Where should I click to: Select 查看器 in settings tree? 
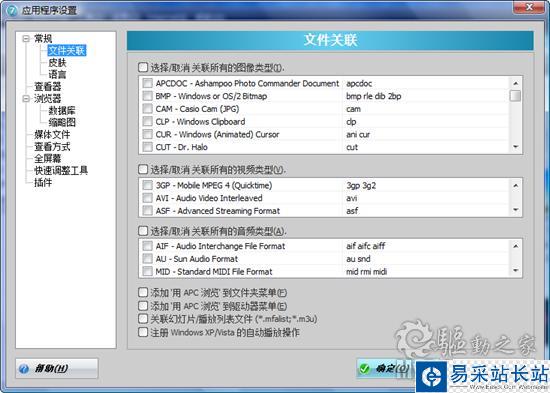click(x=47, y=86)
